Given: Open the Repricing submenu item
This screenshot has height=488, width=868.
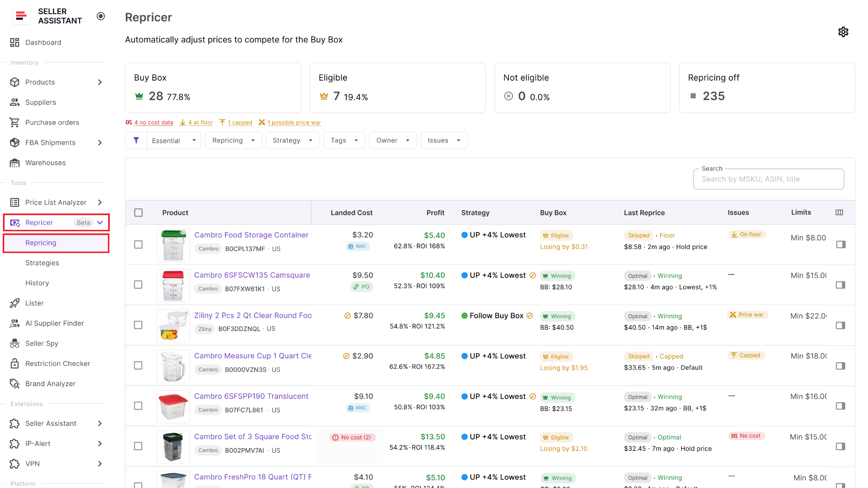Looking at the screenshot, I should tap(56, 243).
